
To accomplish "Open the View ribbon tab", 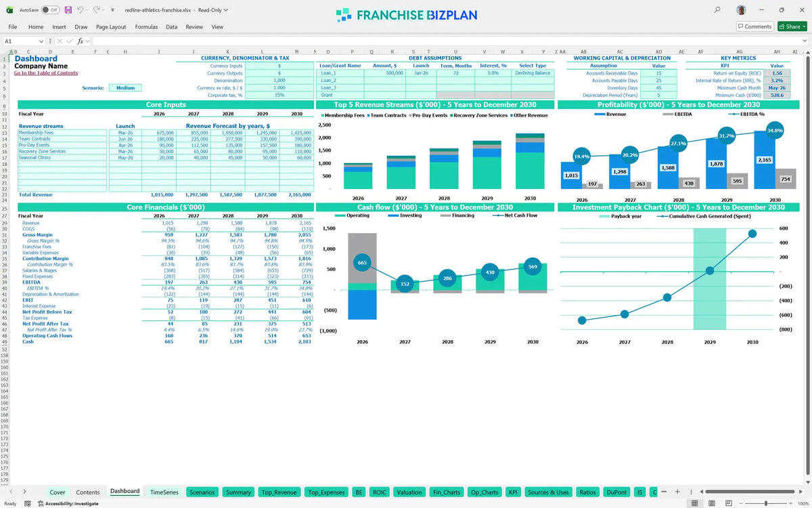I will 217,27.
